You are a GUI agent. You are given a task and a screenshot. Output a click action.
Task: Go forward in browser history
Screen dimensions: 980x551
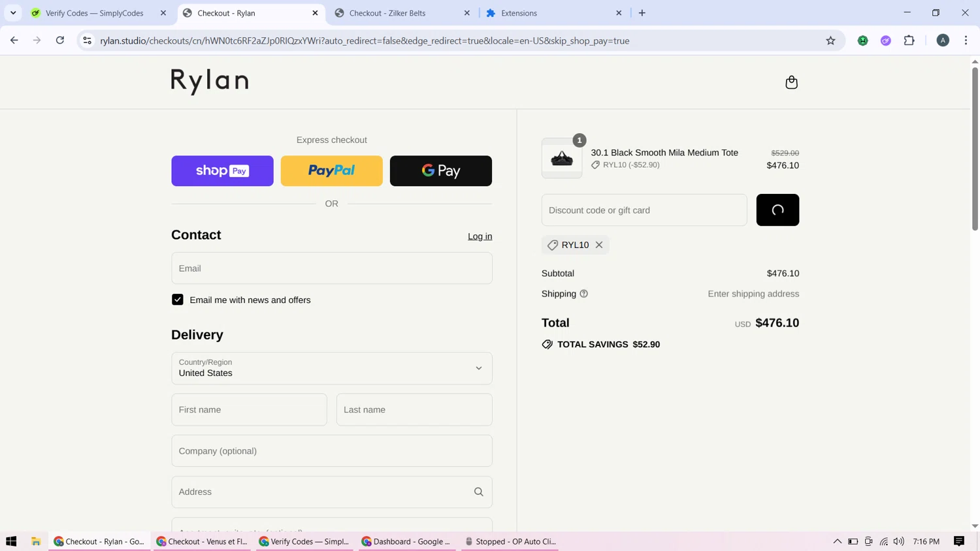point(37,40)
